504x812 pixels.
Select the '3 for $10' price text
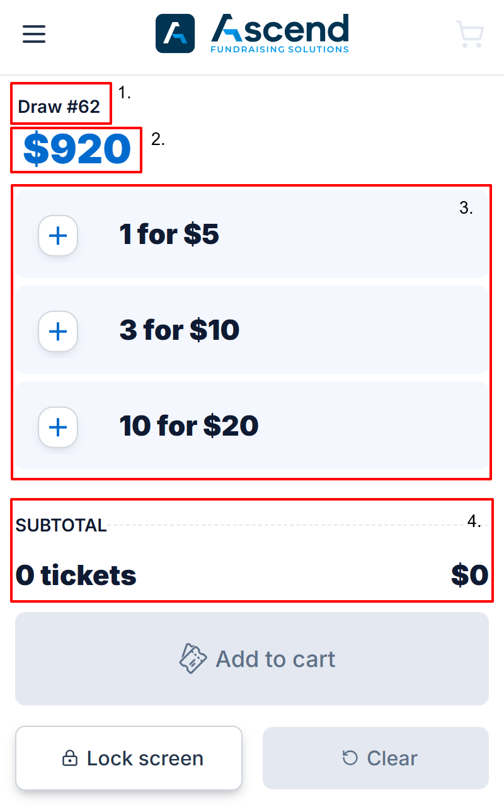point(180,330)
